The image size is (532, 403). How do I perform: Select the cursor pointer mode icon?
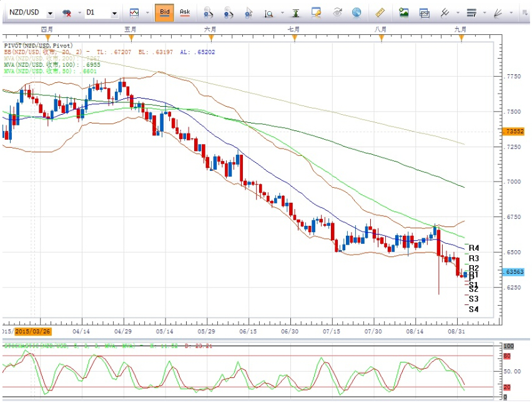(249, 12)
